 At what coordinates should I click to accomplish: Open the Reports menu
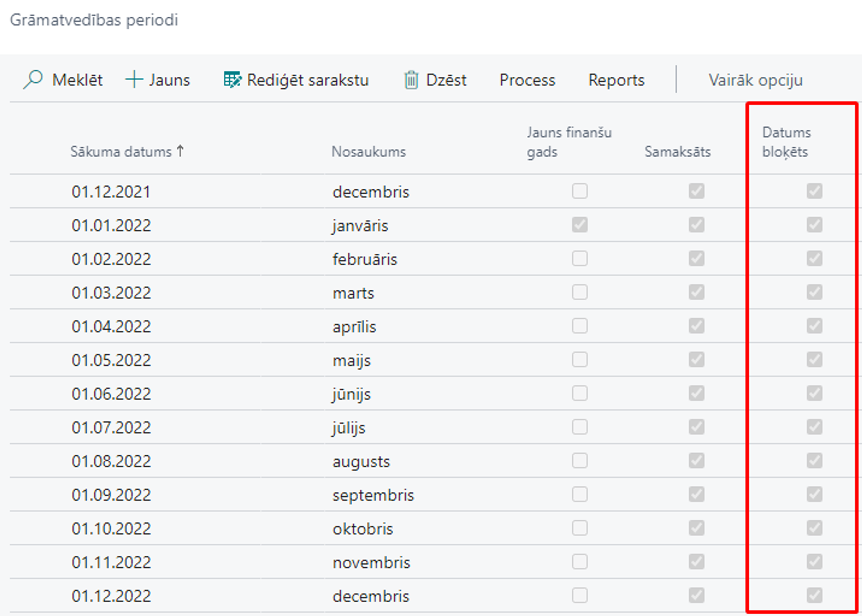(x=616, y=80)
